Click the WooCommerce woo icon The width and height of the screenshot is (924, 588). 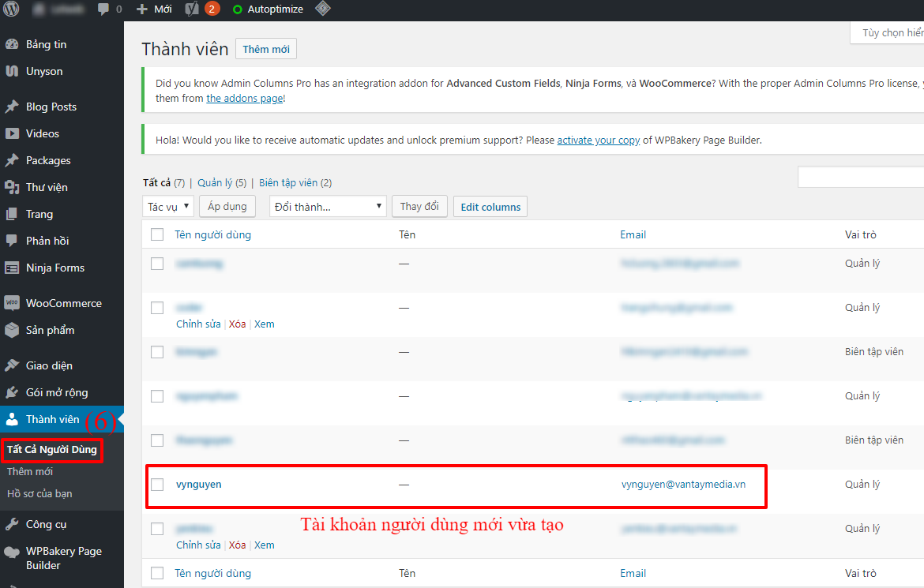pyautogui.click(x=12, y=303)
